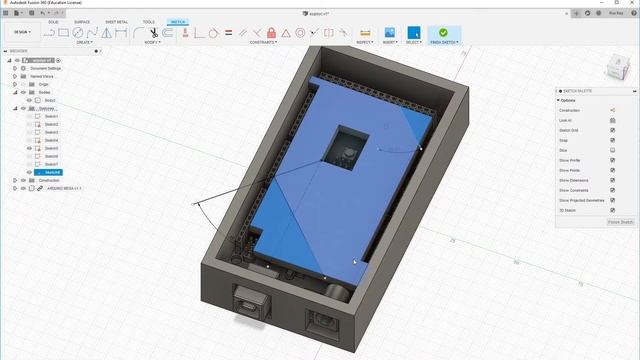Viewport: 640px width, 360px height.
Task: Toggle the Show Points checkbox
Action: coord(612,170)
